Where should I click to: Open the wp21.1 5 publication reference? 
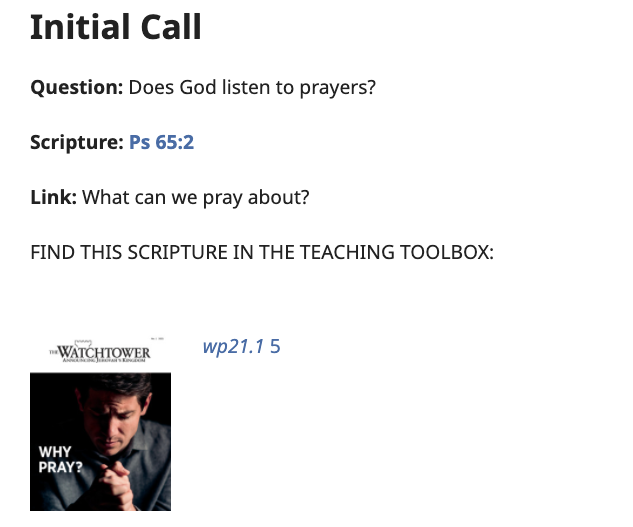click(241, 346)
